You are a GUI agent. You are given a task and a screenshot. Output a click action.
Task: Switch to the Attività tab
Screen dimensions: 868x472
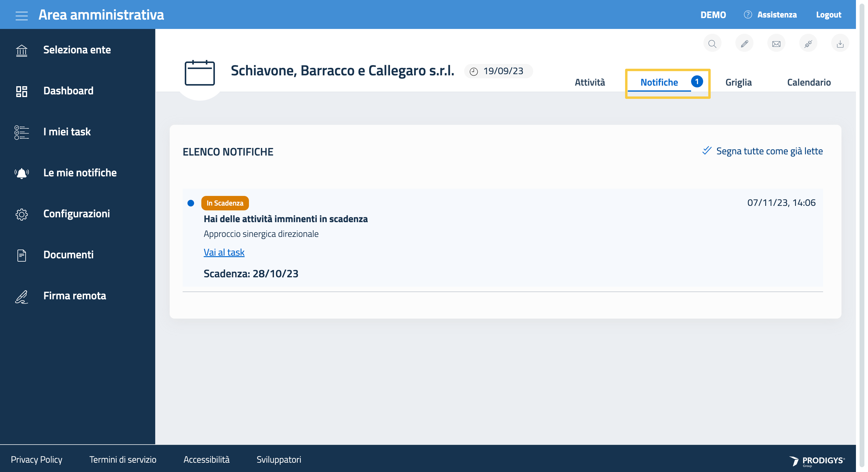coord(590,82)
